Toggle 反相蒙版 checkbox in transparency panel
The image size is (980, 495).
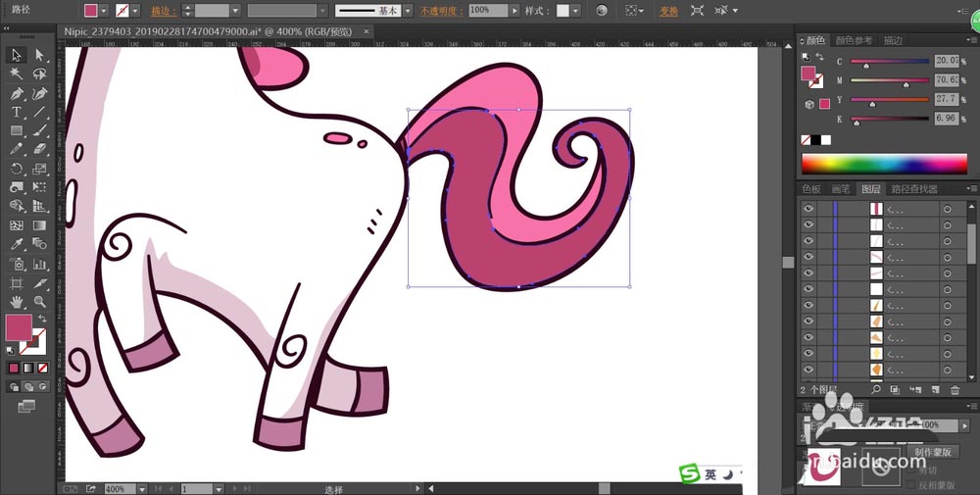point(911,484)
